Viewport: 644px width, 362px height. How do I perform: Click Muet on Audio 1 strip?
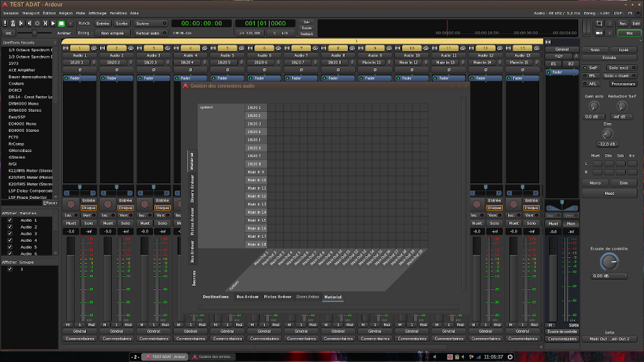(x=70, y=223)
